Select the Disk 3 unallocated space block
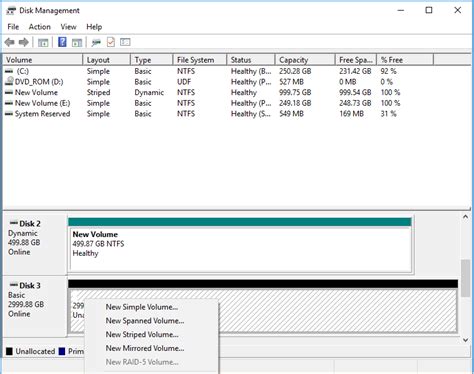 pyautogui.click(x=263, y=306)
